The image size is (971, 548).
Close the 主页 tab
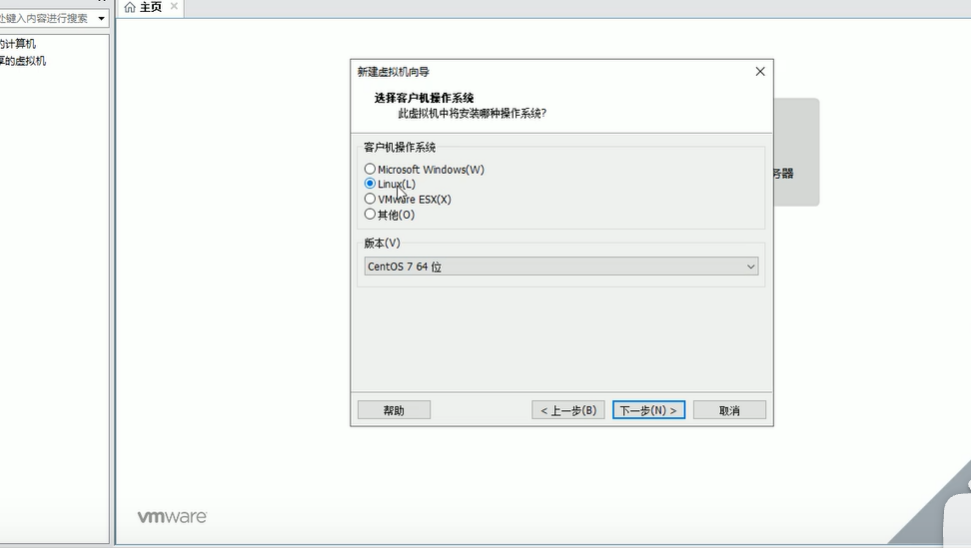click(174, 6)
